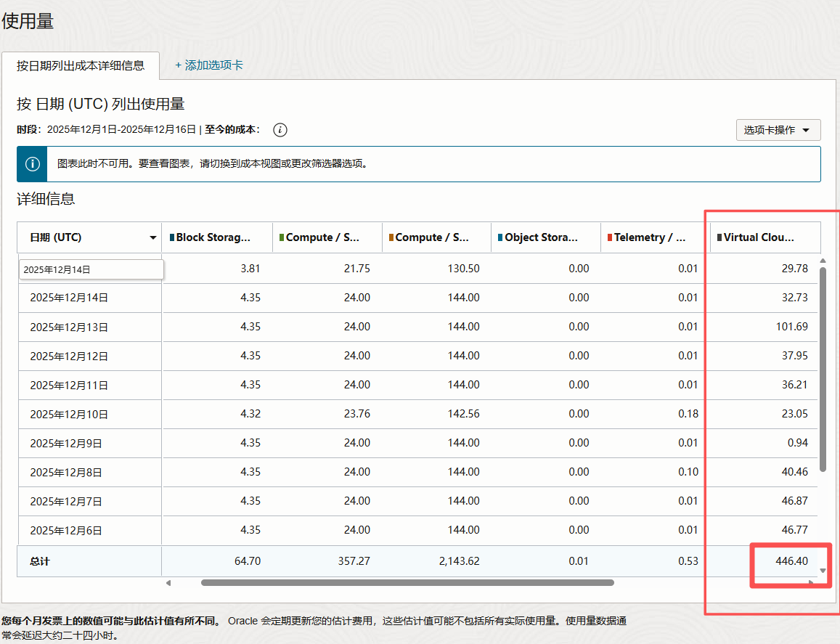Switch to the 按日期列出成本详细信息 tab
The width and height of the screenshot is (840, 644).
click(x=81, y=65)
